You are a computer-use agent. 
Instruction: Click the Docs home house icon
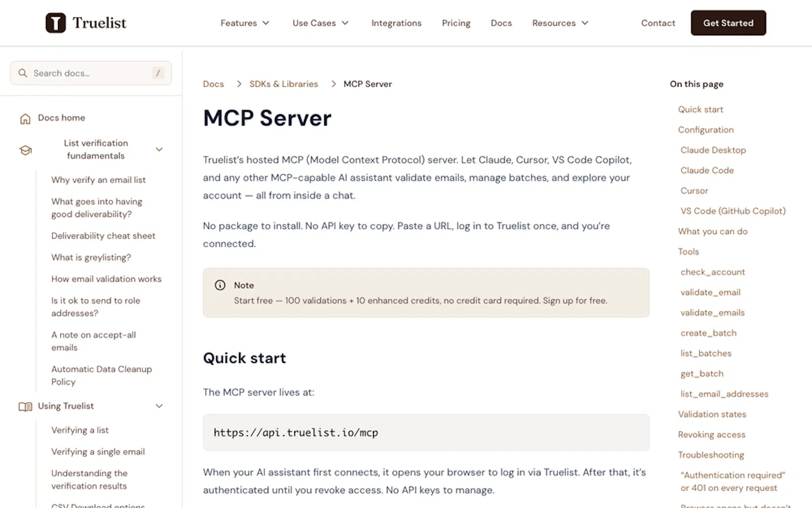[25, 118]
